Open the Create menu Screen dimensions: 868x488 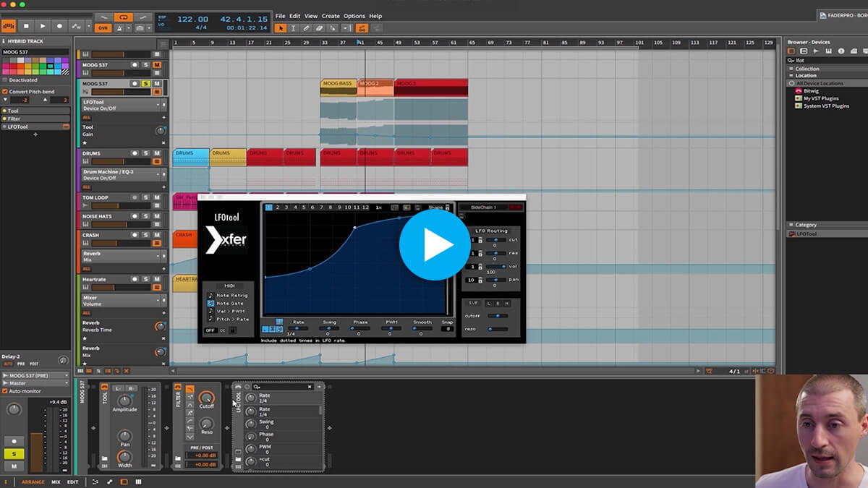[331, 16]
